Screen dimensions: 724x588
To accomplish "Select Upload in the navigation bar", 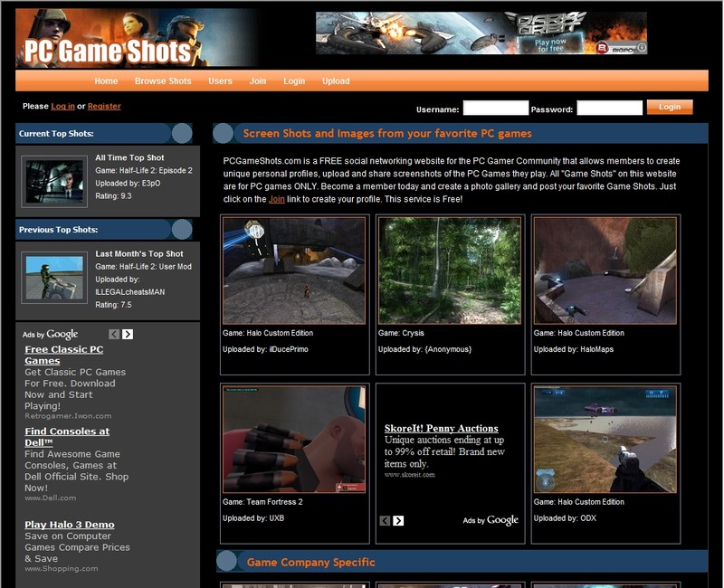I will pos(336,81).
